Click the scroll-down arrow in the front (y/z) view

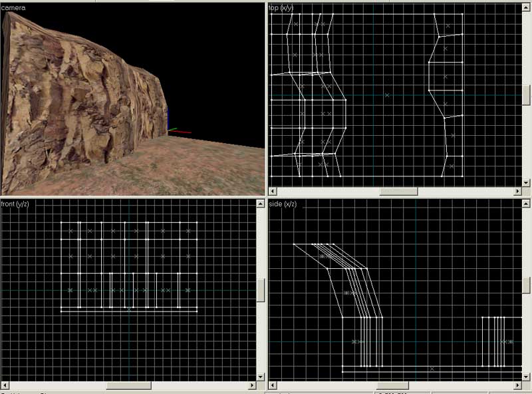(x=261, y=376)
